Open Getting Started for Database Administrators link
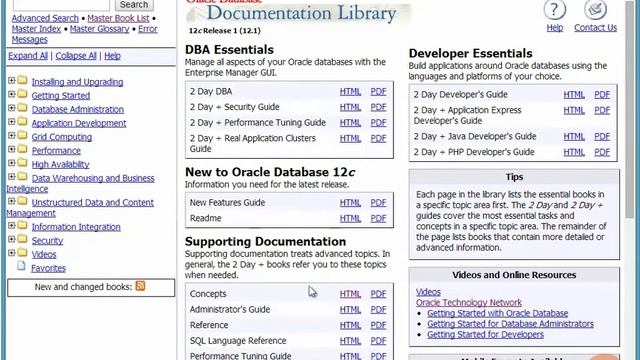This screenshot has width=640, height=360. tap(510, 324)
